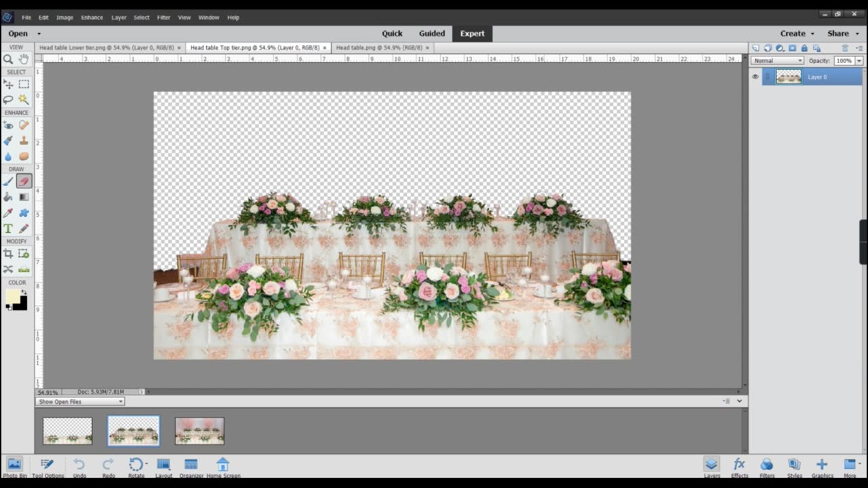Toggle Layer 0 visibility eye
Screen dimensions: 868x488
[755, 77]
